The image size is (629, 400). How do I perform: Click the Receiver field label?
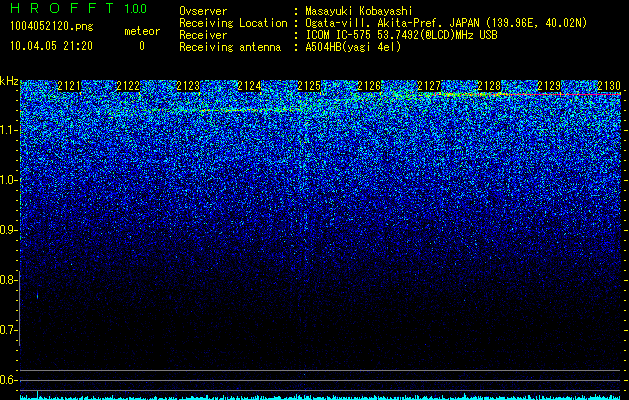(203, 35)
